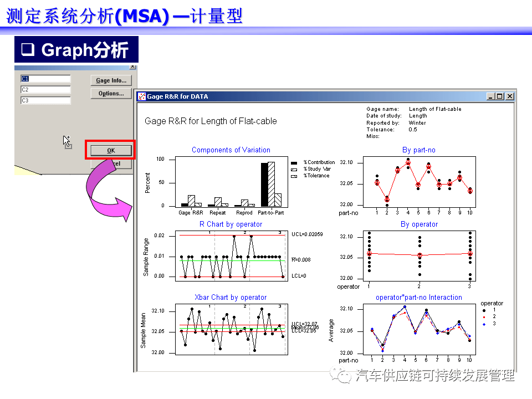Select the Xbar Chart by operator title
Viewport: 532px width, 399px height.
[x=231, y=297]
